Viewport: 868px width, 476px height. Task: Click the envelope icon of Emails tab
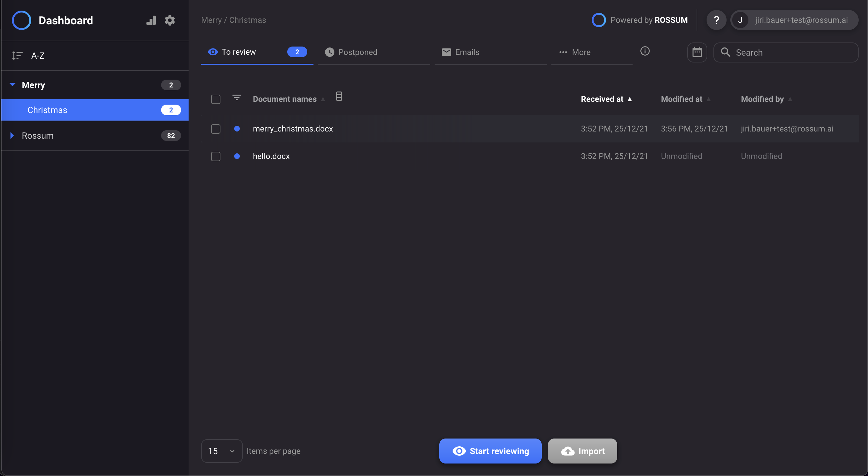tap(446, 52)
